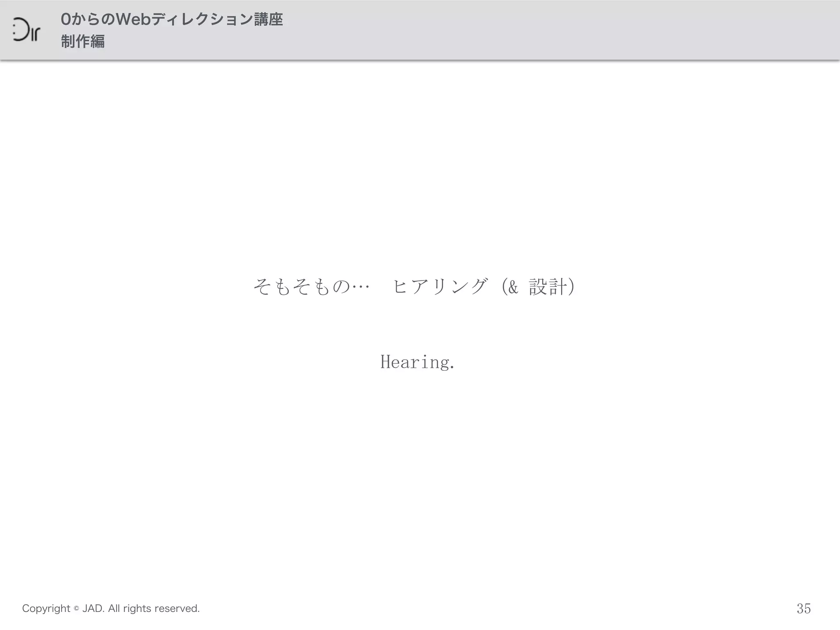Viewport: 840px width, 630px height.
Task: Click the subtitle '制作編'
Action: 83,41
